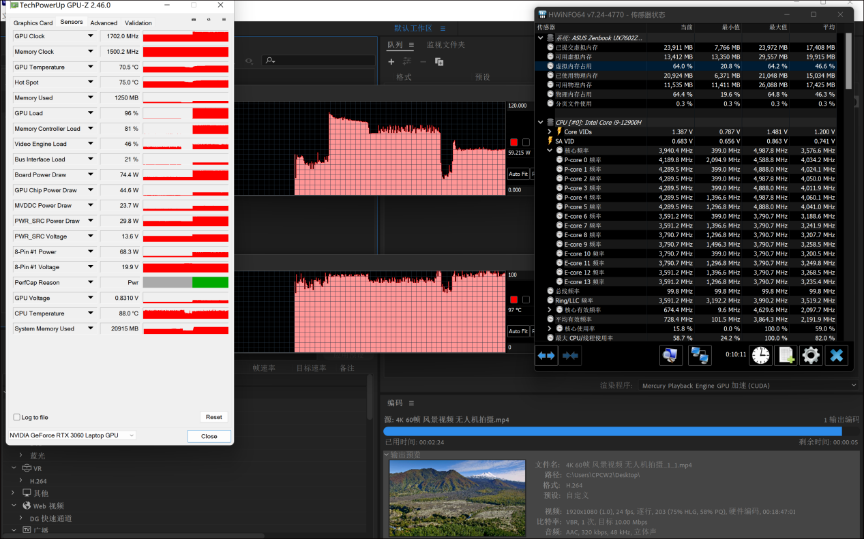The image size is (864, 539).
Task: Select the 虚拟内存占用 row in HWiNFO
Action: pyautogui.click(x=687, y=66)
